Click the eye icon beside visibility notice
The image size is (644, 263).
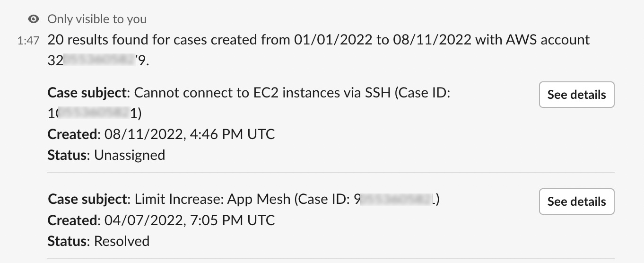[33, 19]
